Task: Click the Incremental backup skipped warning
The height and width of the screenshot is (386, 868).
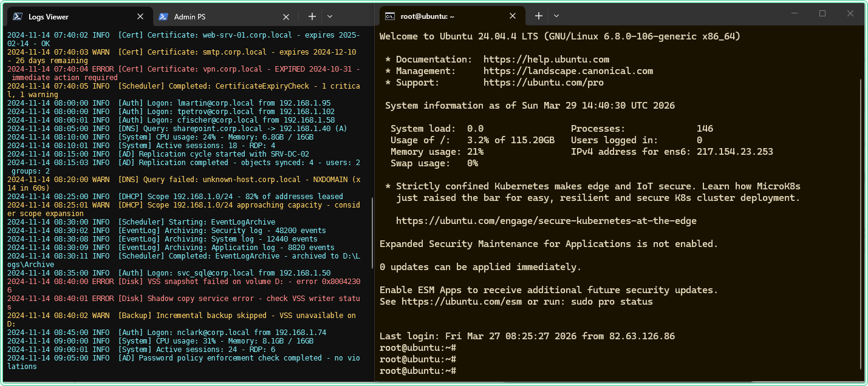Action: (182, 320)
